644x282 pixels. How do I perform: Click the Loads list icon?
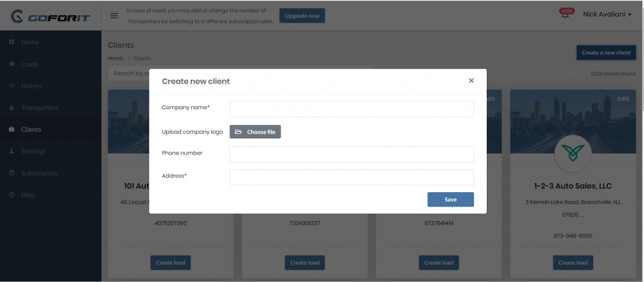coord(12,64)
